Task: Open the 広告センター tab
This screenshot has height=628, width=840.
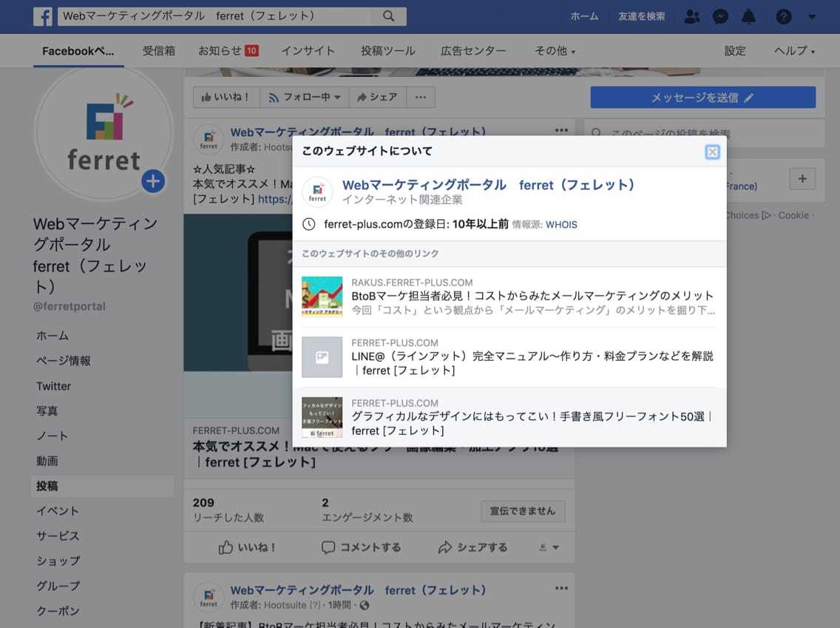Action: point(473,51)
